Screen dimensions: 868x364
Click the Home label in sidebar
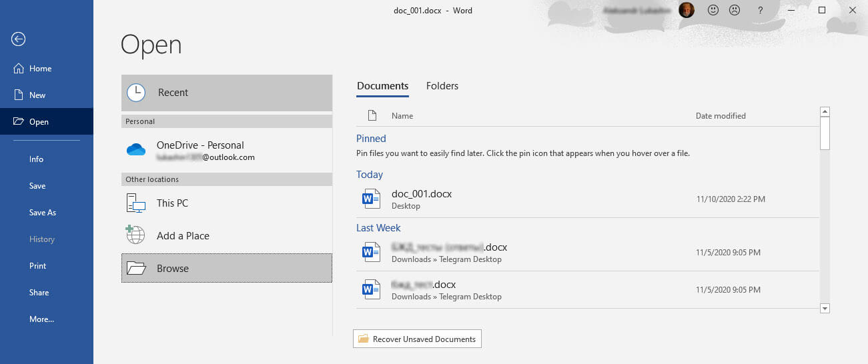(x=40, y=68)
